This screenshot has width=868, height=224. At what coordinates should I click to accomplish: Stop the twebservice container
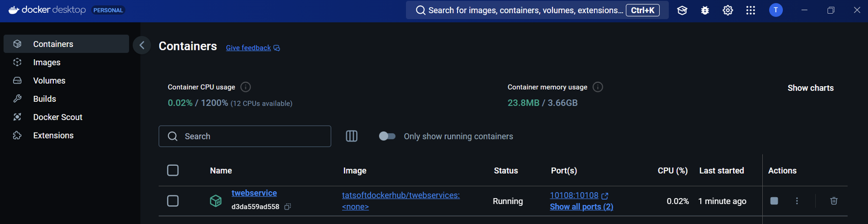(x=774, y=201)
